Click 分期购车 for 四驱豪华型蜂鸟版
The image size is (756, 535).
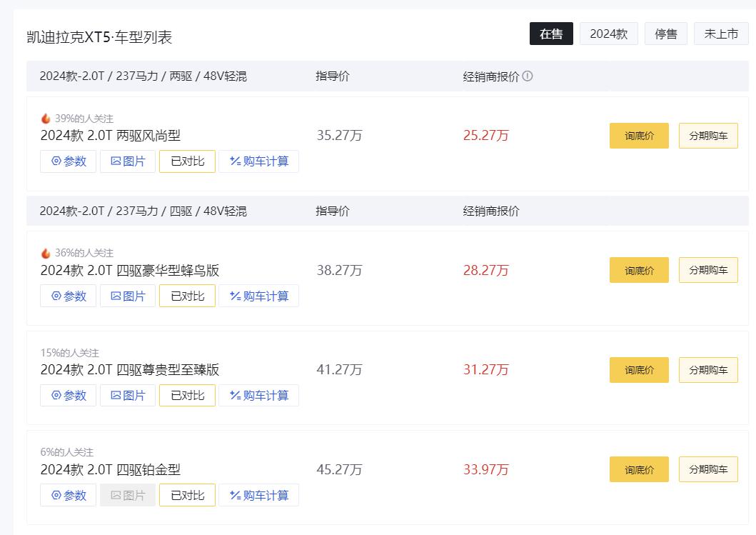click(708, 270)
